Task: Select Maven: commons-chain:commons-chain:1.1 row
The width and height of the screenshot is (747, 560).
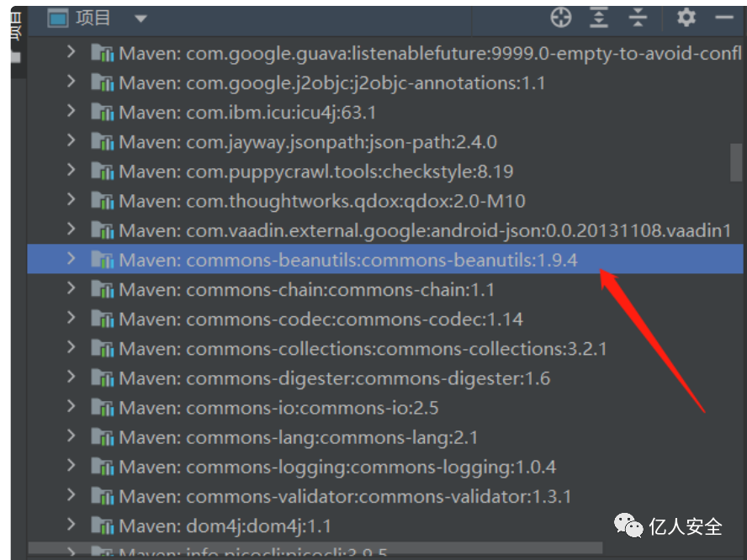Action: [x=385, y=289]
